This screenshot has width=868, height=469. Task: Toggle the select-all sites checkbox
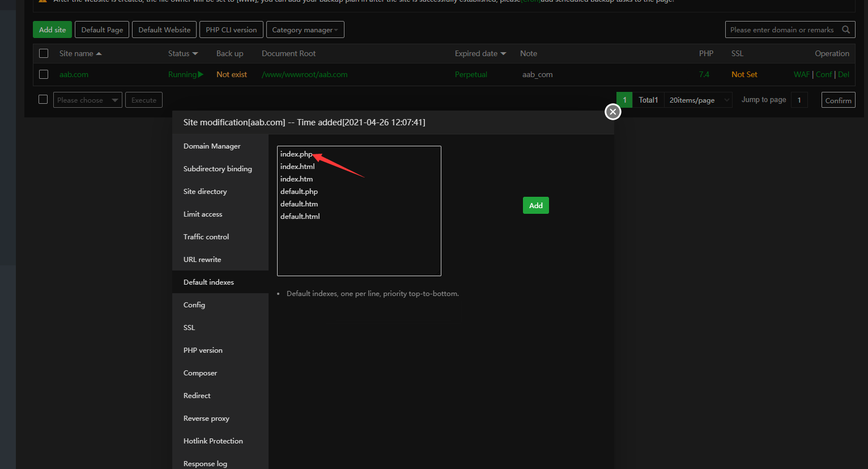[44, 53]
